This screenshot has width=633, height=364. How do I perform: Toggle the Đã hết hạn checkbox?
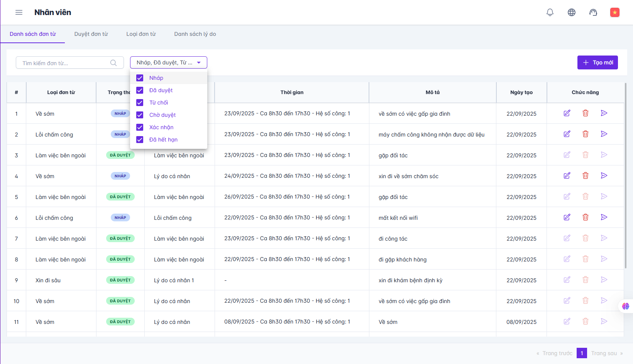(140, 140)
